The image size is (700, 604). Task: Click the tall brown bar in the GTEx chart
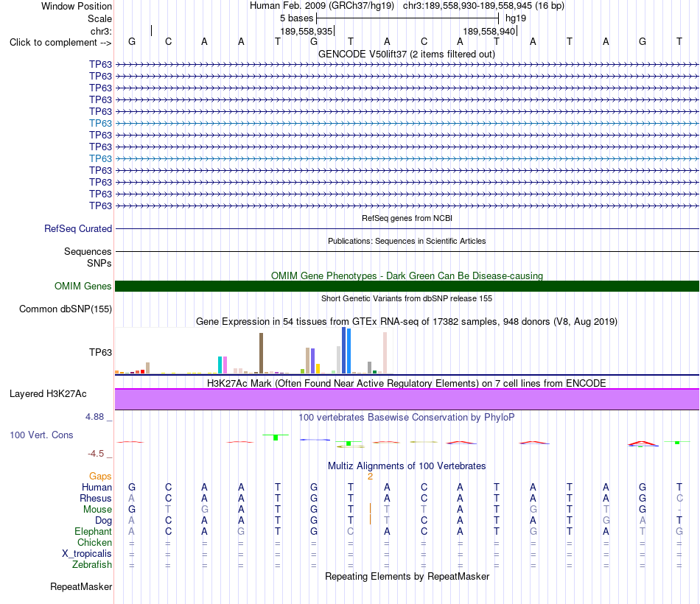[261, 353]
